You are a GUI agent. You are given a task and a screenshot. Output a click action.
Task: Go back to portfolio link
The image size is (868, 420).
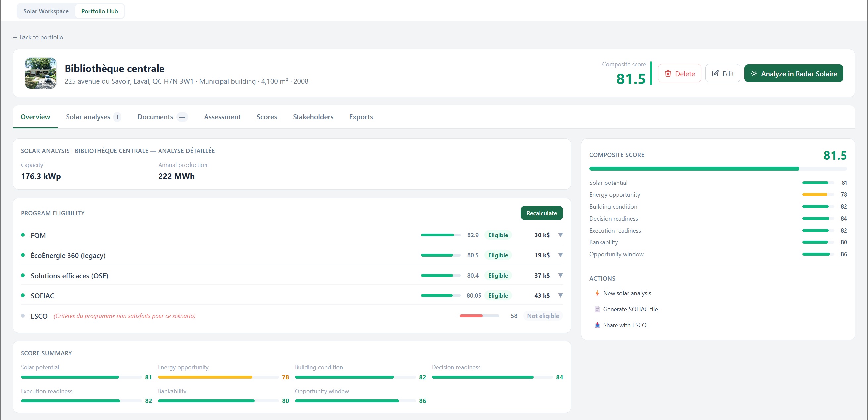pyautogui.click(x=38, y=37)
